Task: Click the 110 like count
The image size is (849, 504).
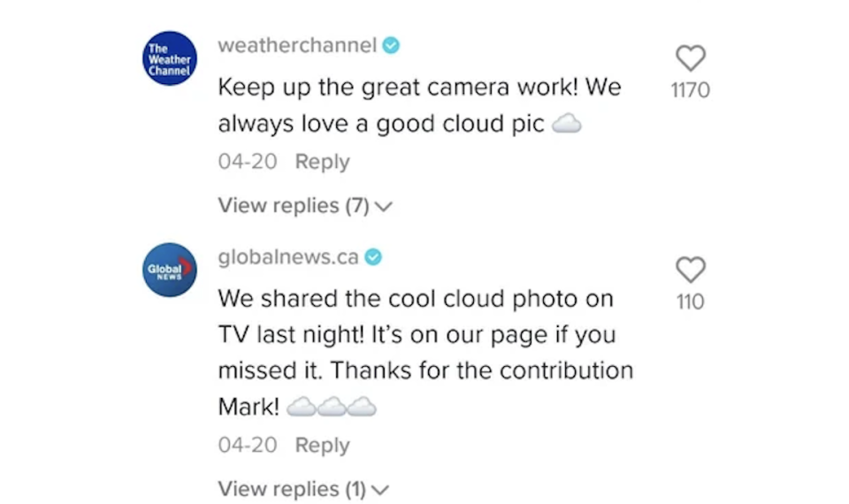Action: click(691, 302)
